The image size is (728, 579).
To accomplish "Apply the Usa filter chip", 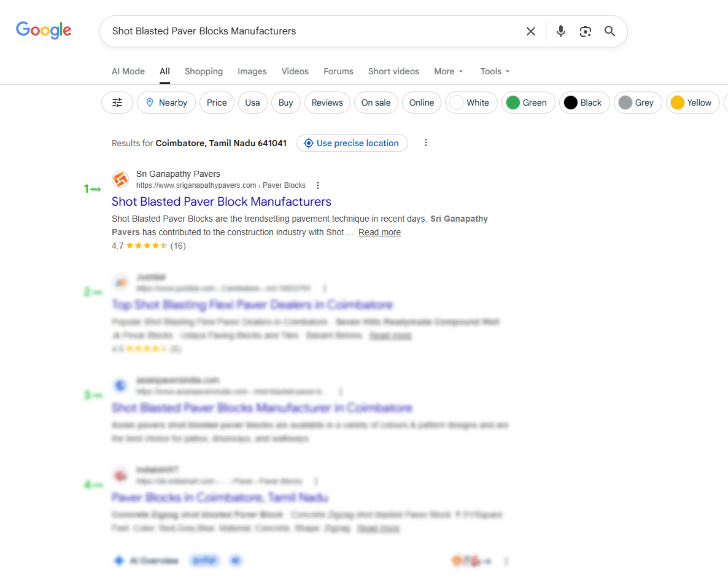I will [252, 102].
